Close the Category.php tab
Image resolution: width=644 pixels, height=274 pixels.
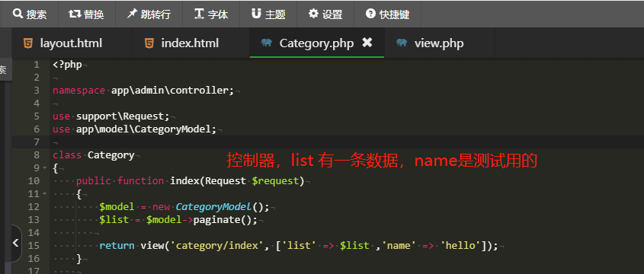(367, 43)
